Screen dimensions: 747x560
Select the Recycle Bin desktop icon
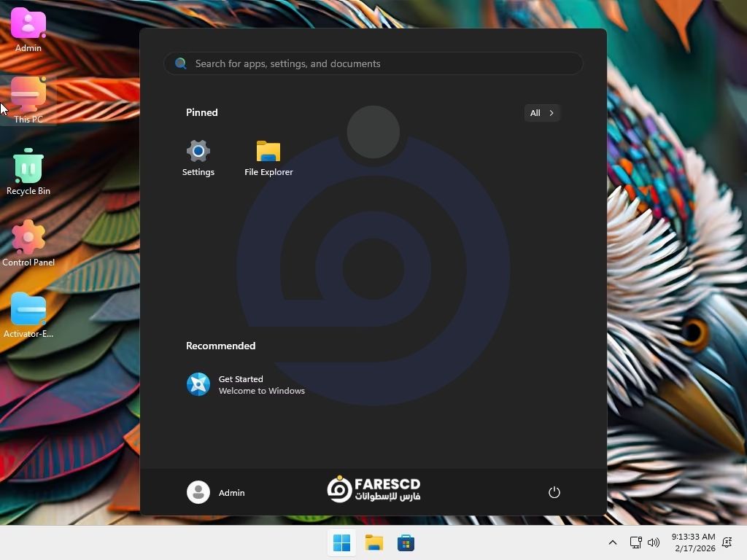28,172
